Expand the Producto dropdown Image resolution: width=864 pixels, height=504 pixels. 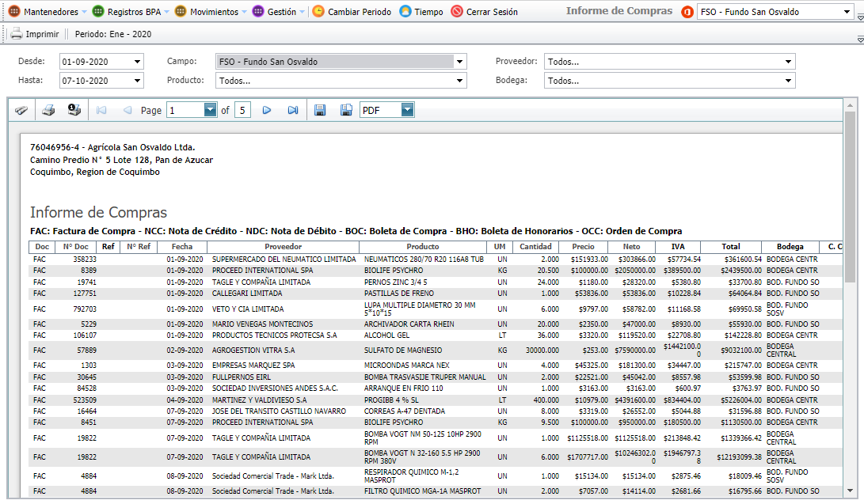459,81
